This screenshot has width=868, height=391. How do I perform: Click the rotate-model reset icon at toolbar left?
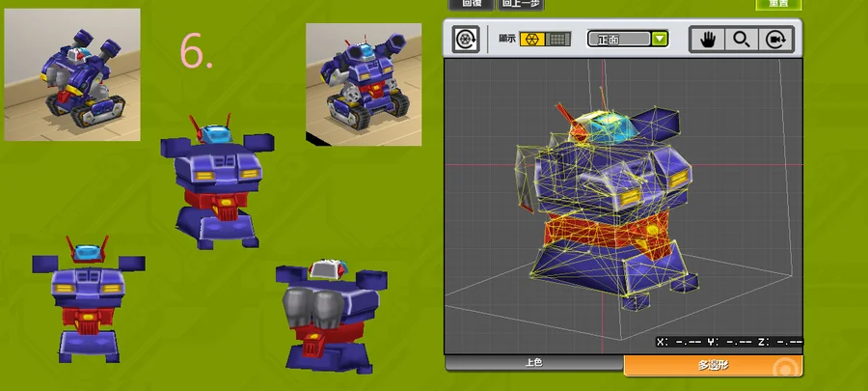466,40
